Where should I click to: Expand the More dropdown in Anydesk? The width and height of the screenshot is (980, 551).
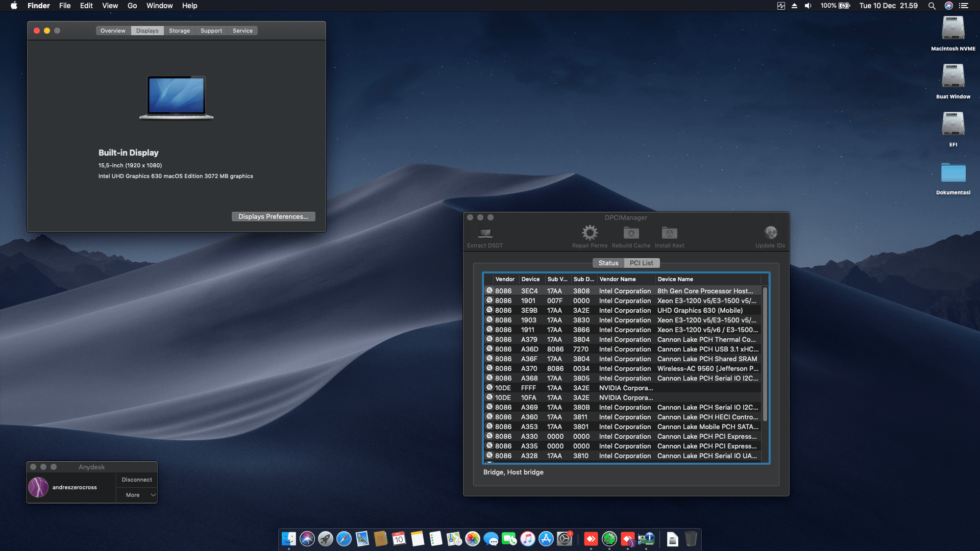click(x=137, y=495)
